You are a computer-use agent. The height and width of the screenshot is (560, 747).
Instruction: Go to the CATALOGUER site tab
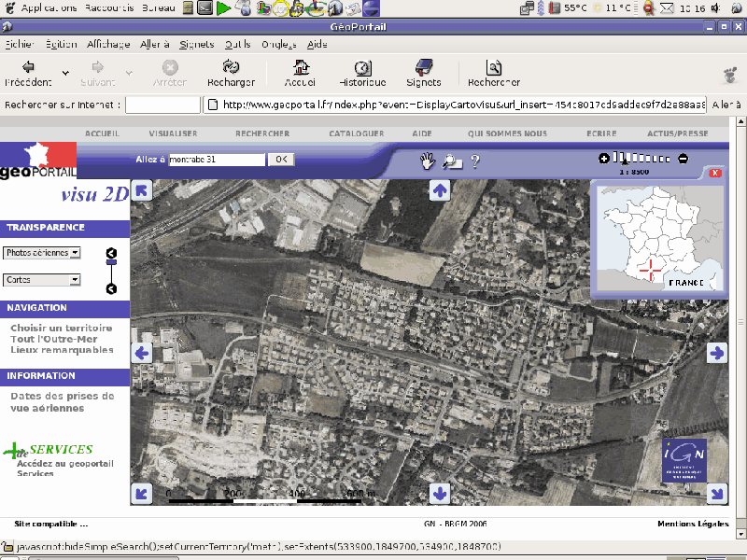click(357, 133)
